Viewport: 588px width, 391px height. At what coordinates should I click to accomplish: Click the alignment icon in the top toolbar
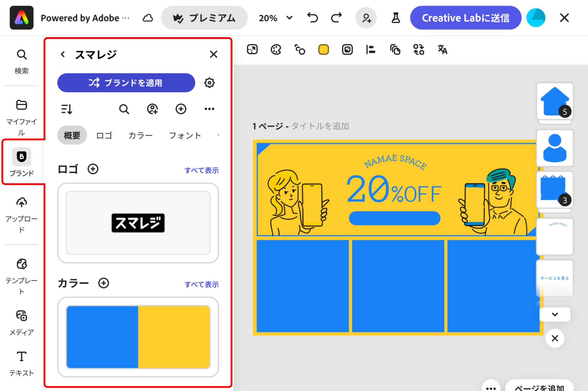(x=370, y=49)
